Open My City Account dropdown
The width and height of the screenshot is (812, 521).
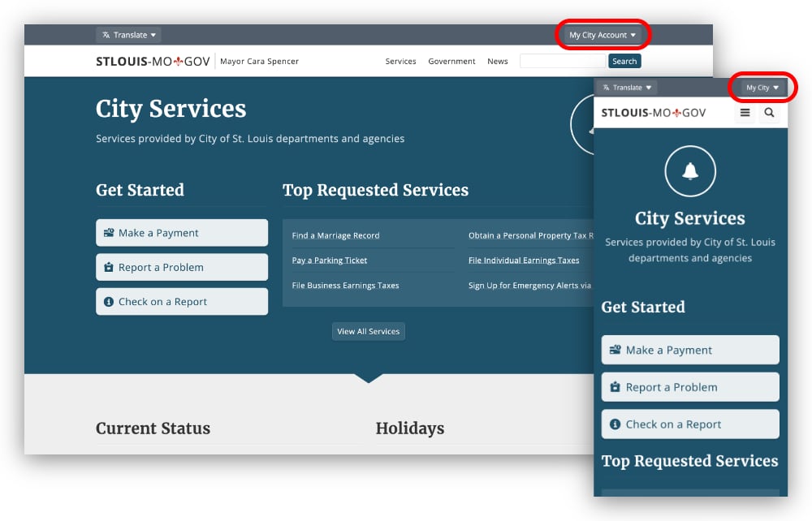tap(603, 35)
